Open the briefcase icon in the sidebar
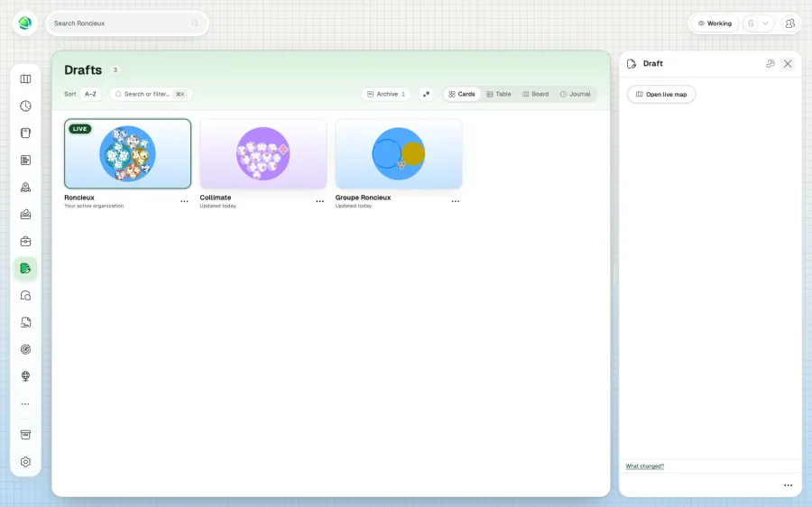This screenshot has width=812, height=507. point(25,242)
